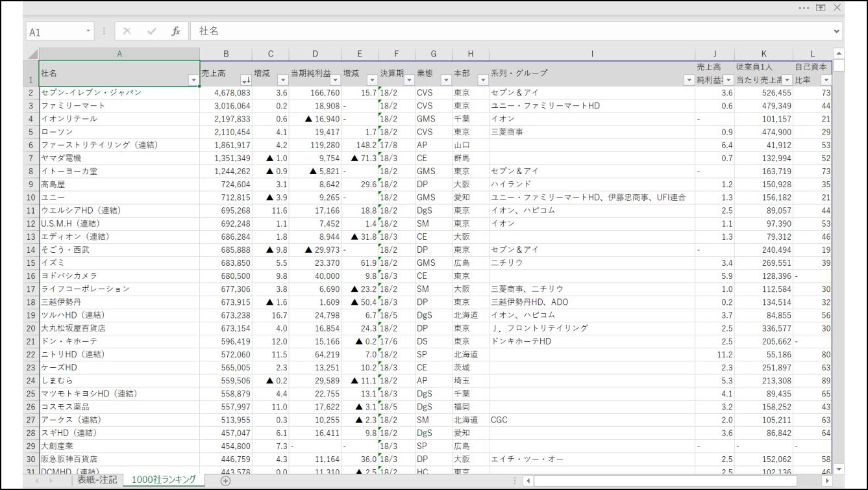Open the three-dots more options menu
Image resolution: width=868 pixels, height=490 pixels.
804,8
